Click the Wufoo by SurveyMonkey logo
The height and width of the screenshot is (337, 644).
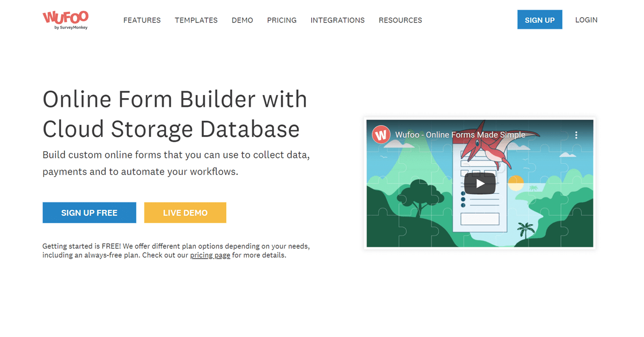click(x=65, y=20)
